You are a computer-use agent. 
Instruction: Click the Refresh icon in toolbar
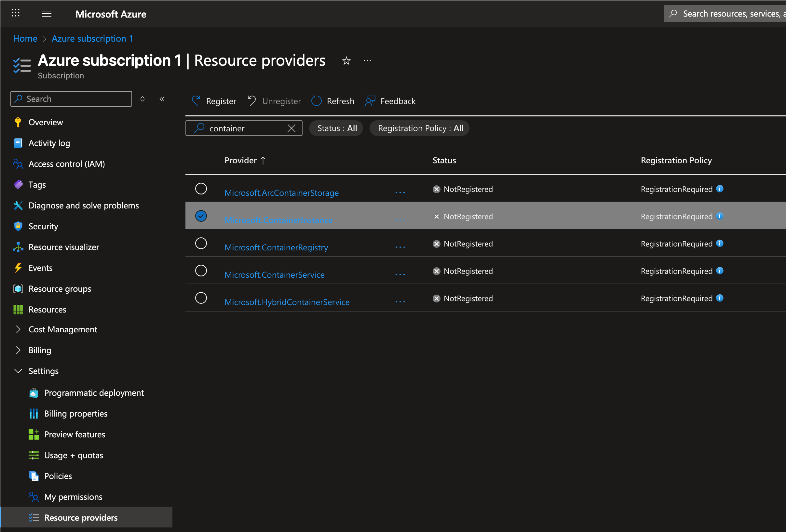[x=316, y=101]
